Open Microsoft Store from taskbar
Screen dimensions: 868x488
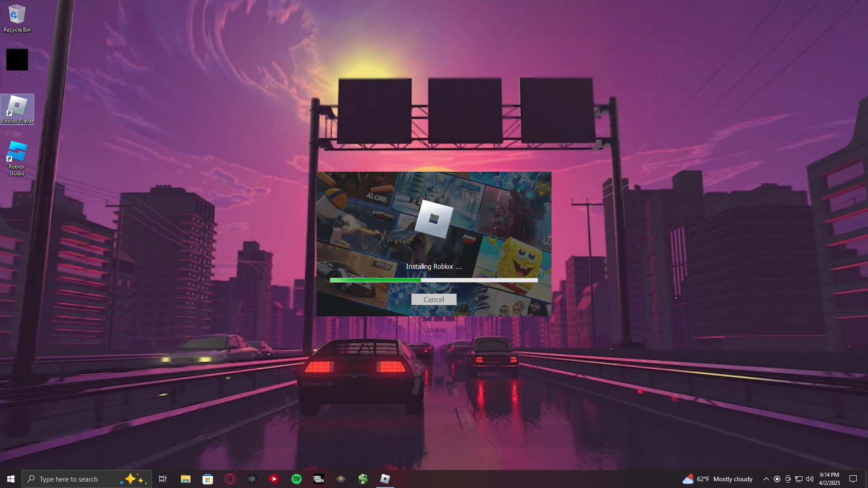[208, 479]
